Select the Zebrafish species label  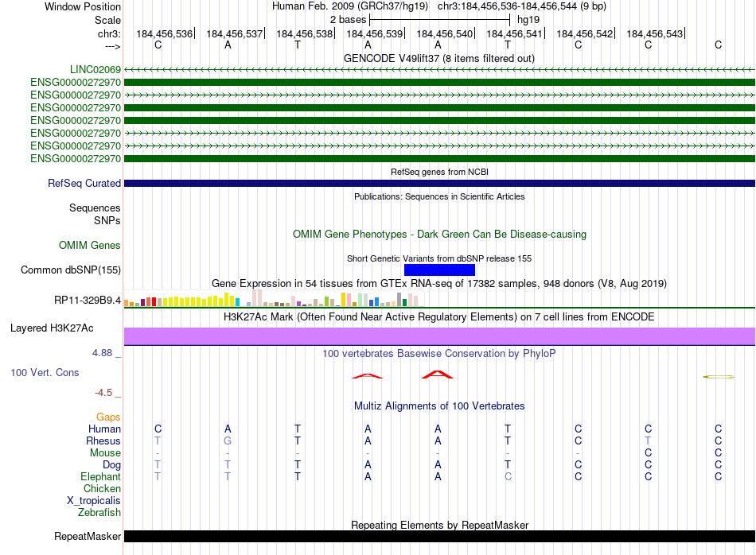(x=99, y=513)
